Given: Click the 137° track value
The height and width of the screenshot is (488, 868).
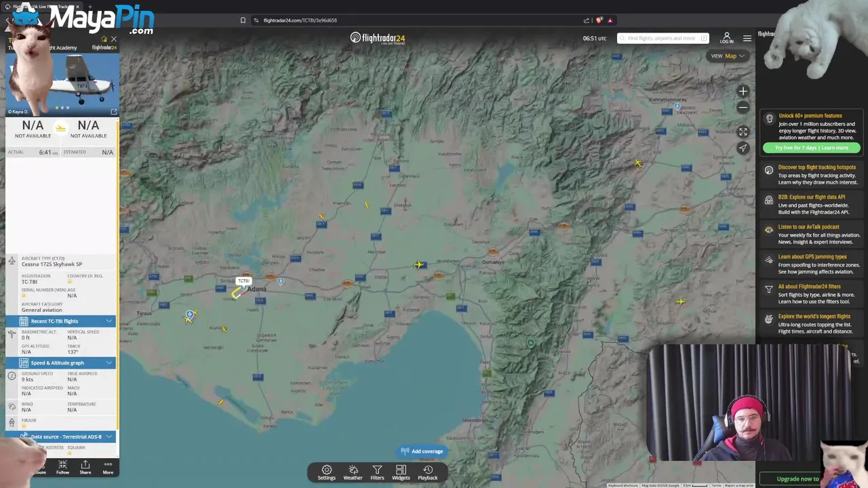Looking at the screenshot, I should click(73, 352).
